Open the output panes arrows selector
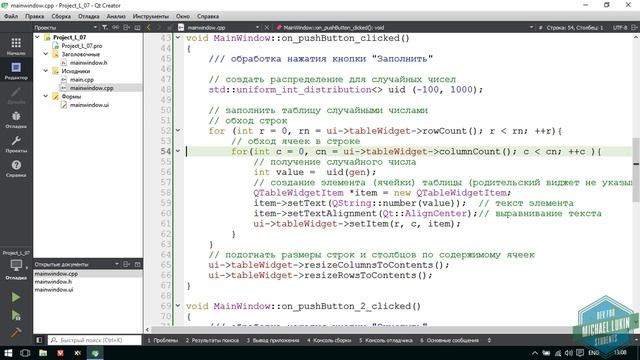The image size is (640, 360). [x=489, y=340]
